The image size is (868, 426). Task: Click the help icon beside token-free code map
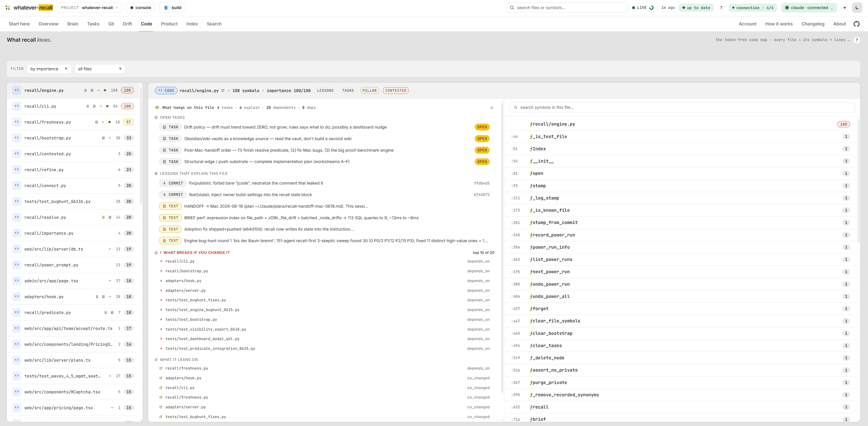point(856,40)
